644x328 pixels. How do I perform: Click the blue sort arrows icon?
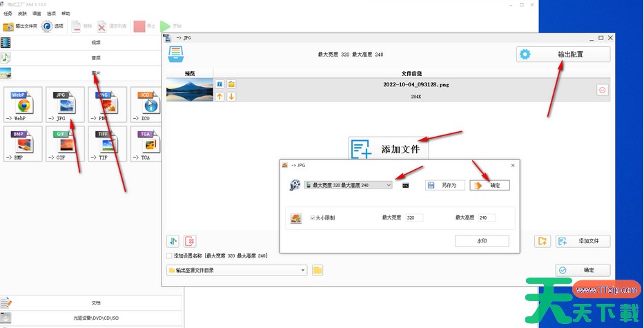coord(173,241)
